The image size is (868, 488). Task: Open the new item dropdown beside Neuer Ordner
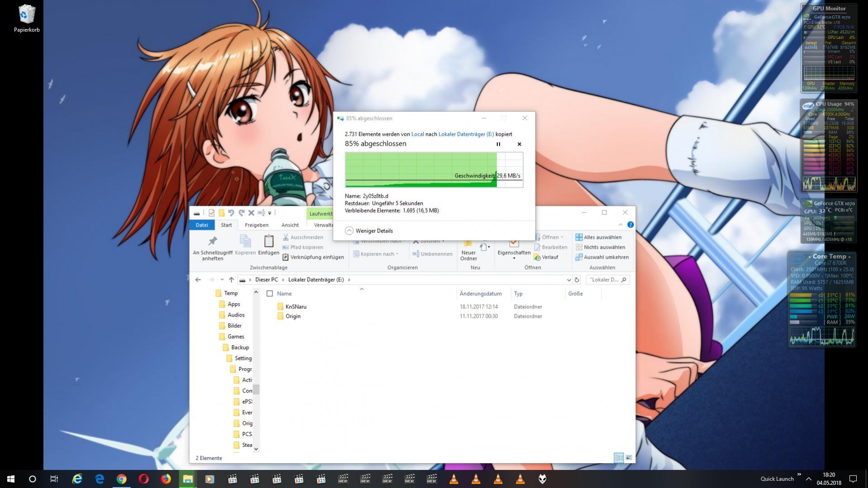(485, 247)
